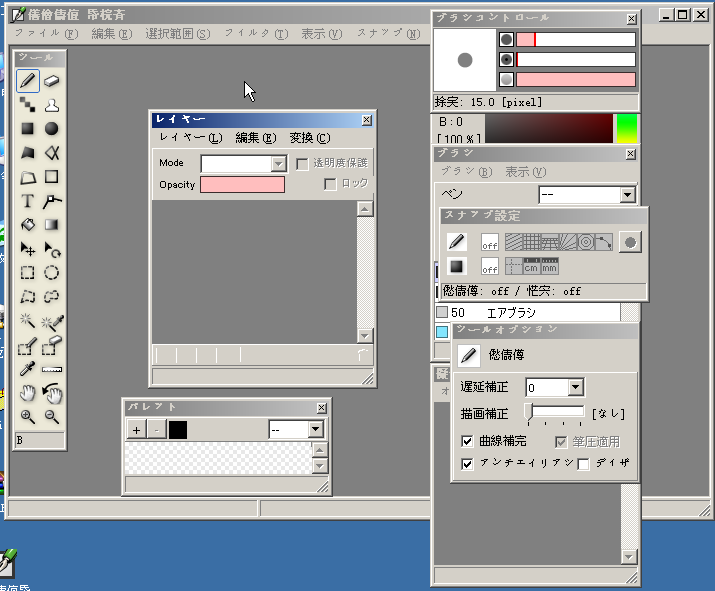This screenshot has height=591, width=715.
Task: Select the pencil drawing tool
Action: (x=27, y=81)
